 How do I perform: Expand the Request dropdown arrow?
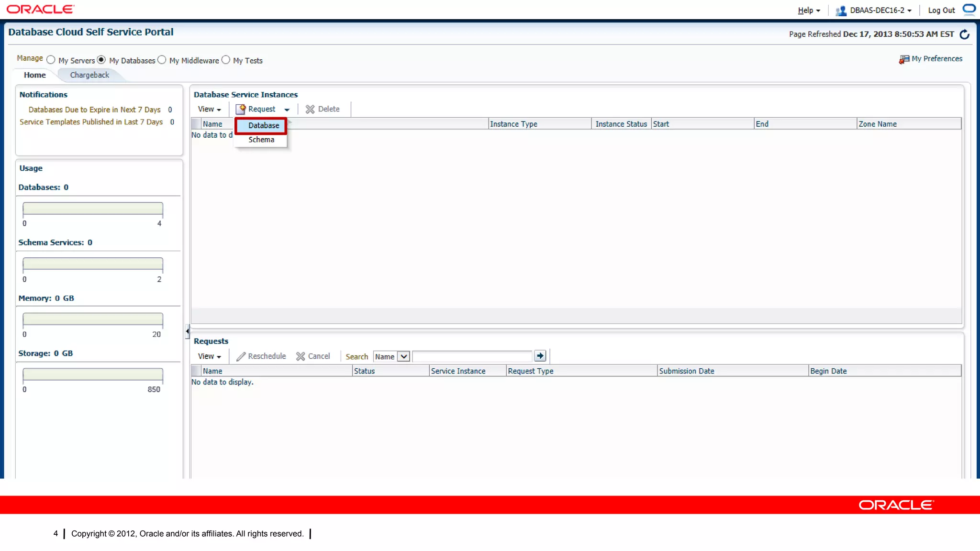point(287,110)
